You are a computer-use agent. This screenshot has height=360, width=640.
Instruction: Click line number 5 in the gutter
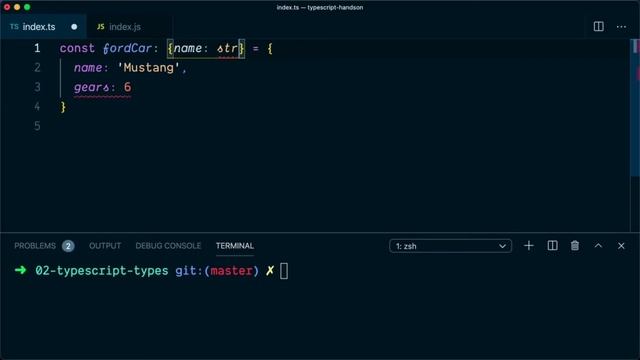(x=37, y=126)
